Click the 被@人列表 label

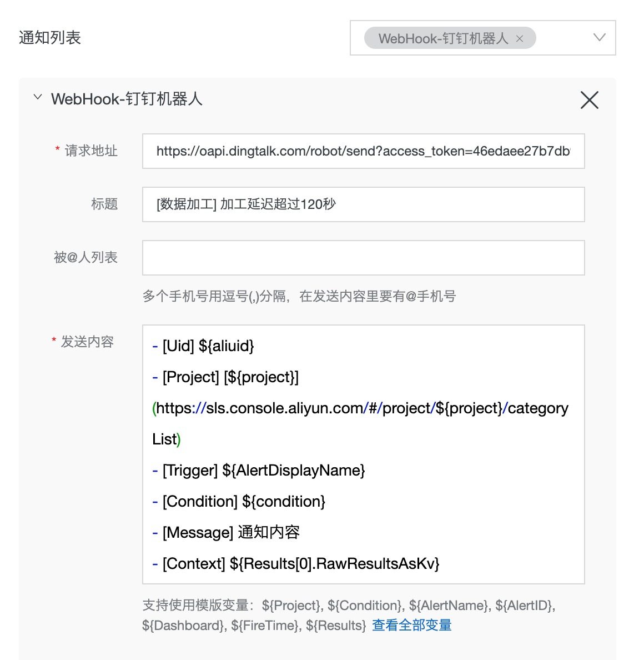click(85, 257)
